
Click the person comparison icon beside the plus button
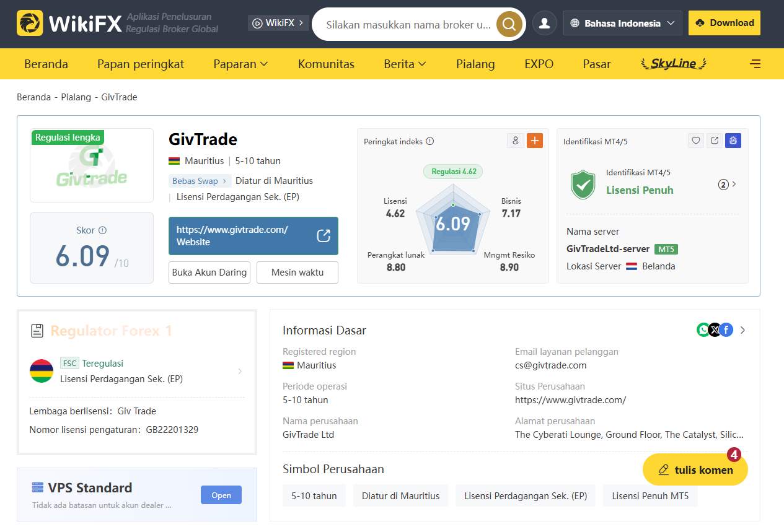[515, 141]
